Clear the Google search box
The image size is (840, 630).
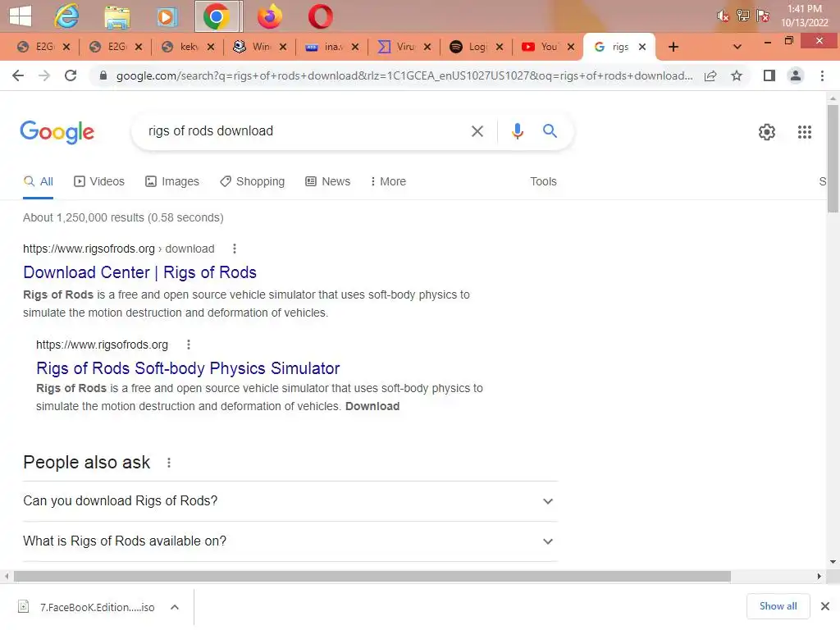pos(477,131)
